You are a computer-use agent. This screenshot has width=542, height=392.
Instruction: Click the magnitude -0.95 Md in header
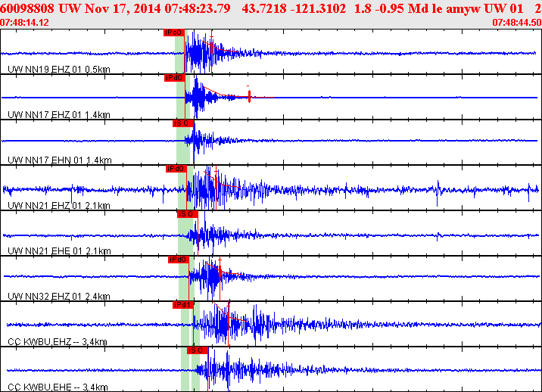click(400, 8)
